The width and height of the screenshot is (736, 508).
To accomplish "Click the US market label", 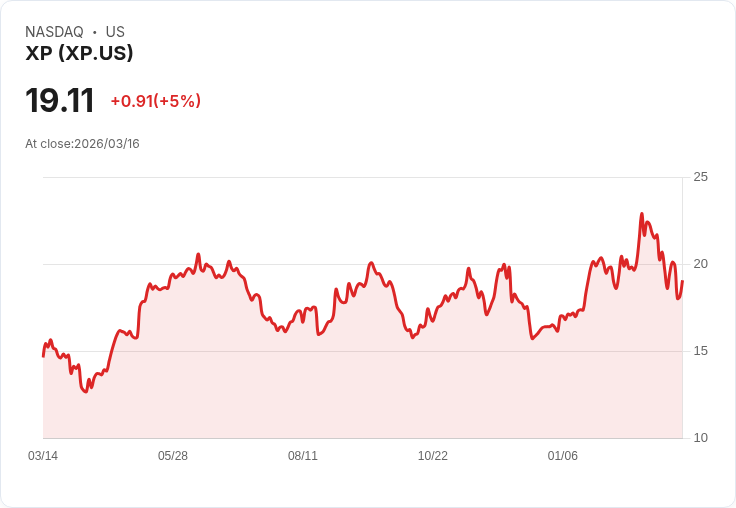I will 115,32.
